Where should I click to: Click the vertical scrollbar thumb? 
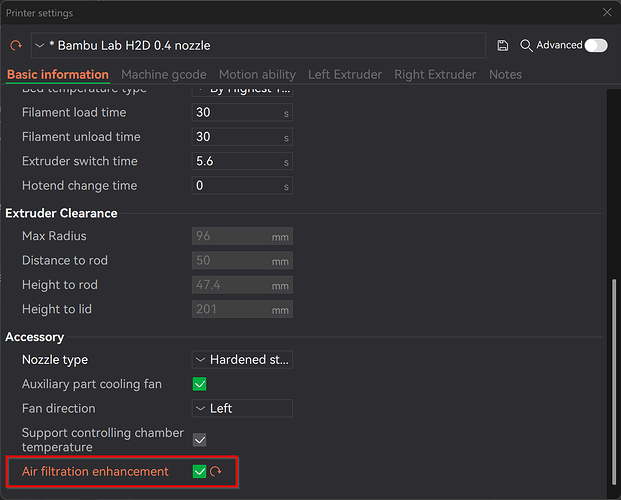(x=614, y=382)
